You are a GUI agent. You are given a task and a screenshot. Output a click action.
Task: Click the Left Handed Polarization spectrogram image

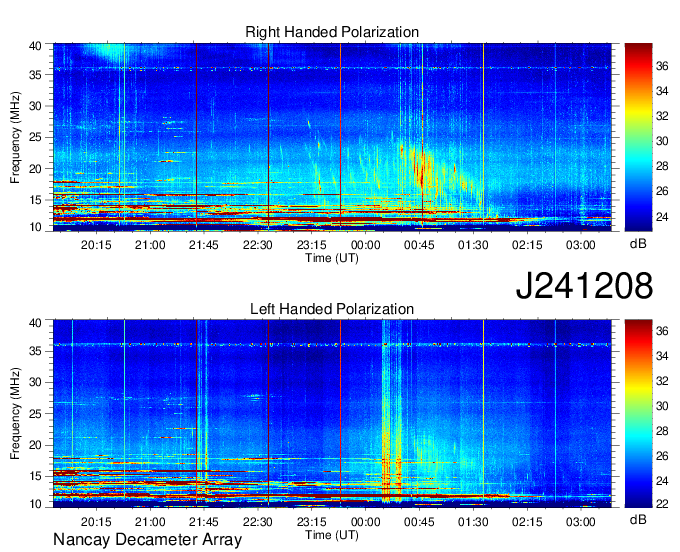tap(332, 414)
